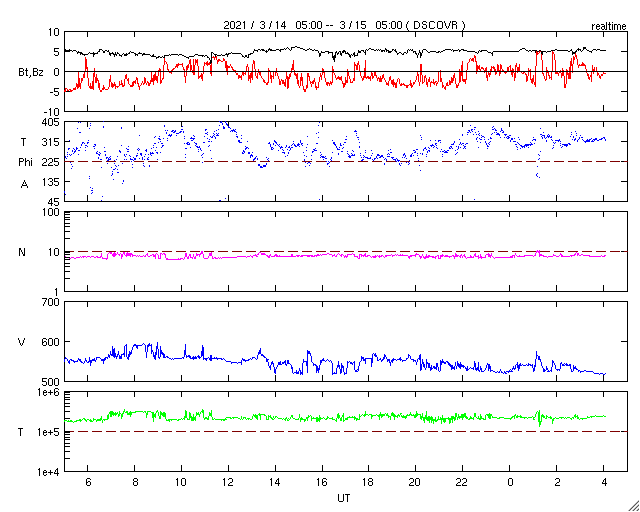Click the '1' tick on the N panel
Screen dimensions: 640x512
57,292
